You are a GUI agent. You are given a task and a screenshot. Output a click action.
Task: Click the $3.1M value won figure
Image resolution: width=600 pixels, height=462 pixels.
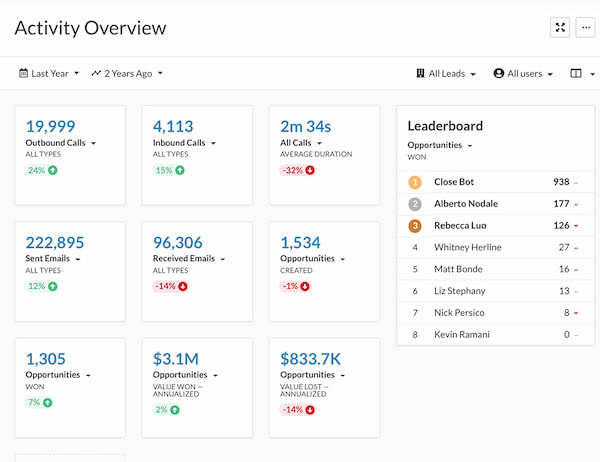point(178,358)
